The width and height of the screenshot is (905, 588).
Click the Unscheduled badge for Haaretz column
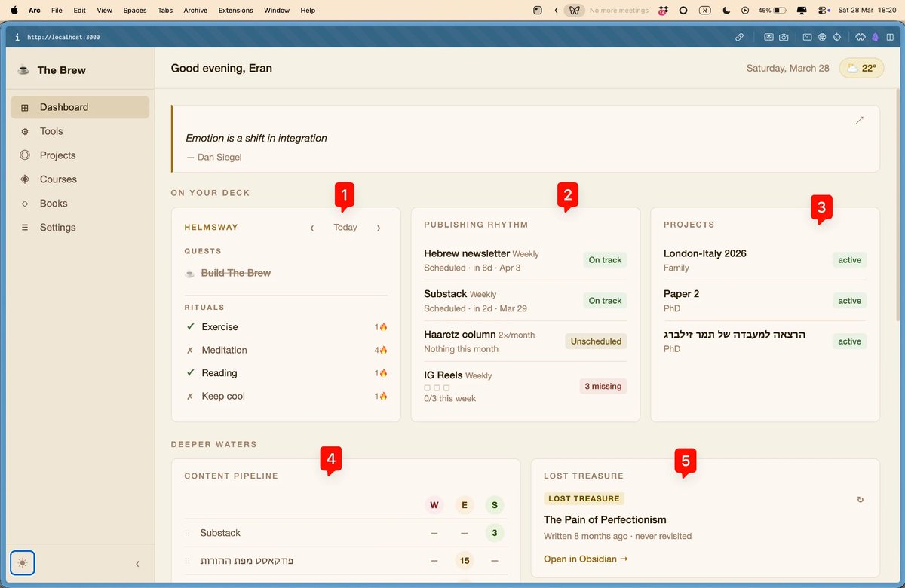click(x=596, y=341)
